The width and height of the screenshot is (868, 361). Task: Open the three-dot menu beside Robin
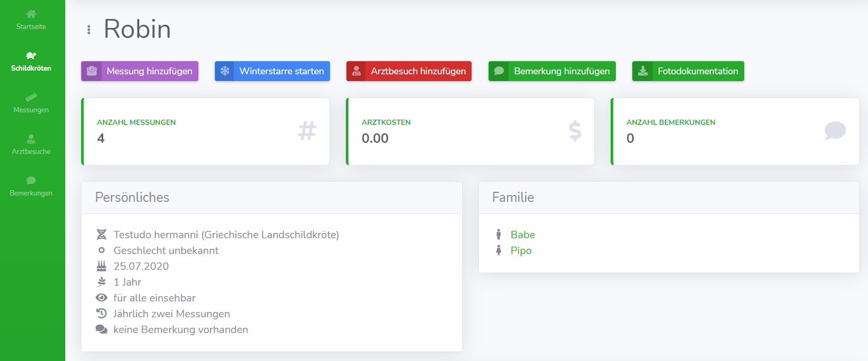(88, 30)
